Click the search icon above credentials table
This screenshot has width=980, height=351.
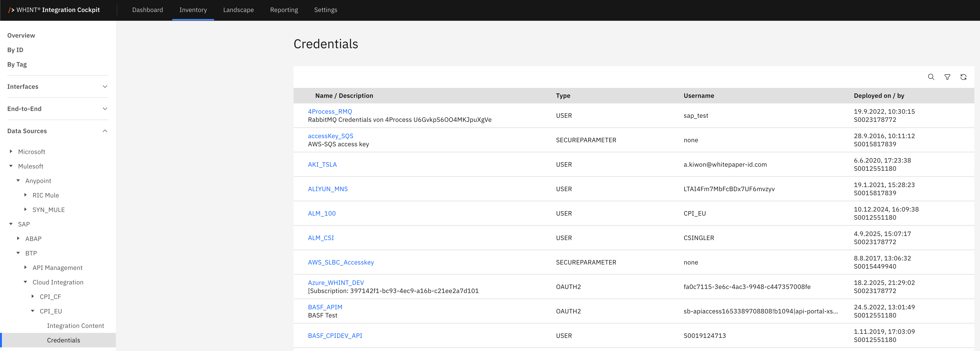pos(930,77)
